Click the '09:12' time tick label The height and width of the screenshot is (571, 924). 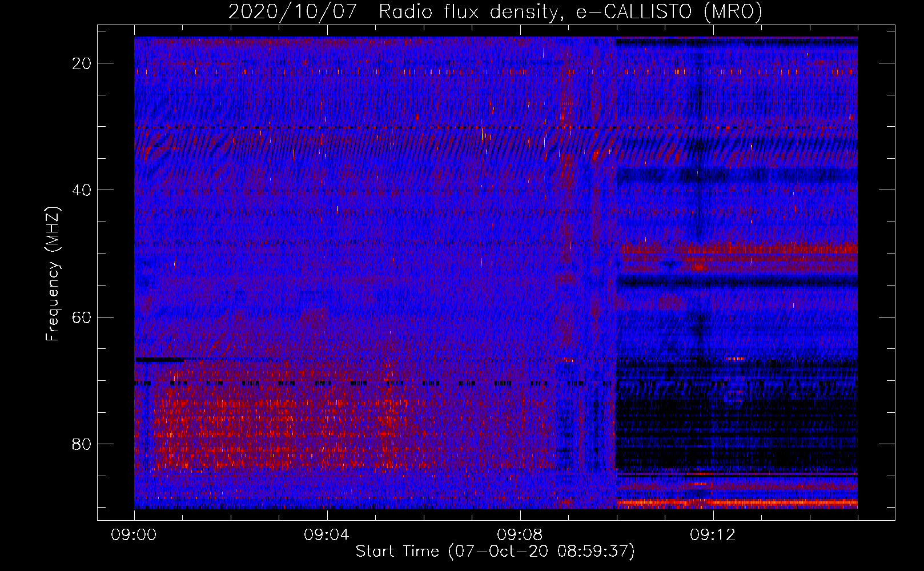713,535
